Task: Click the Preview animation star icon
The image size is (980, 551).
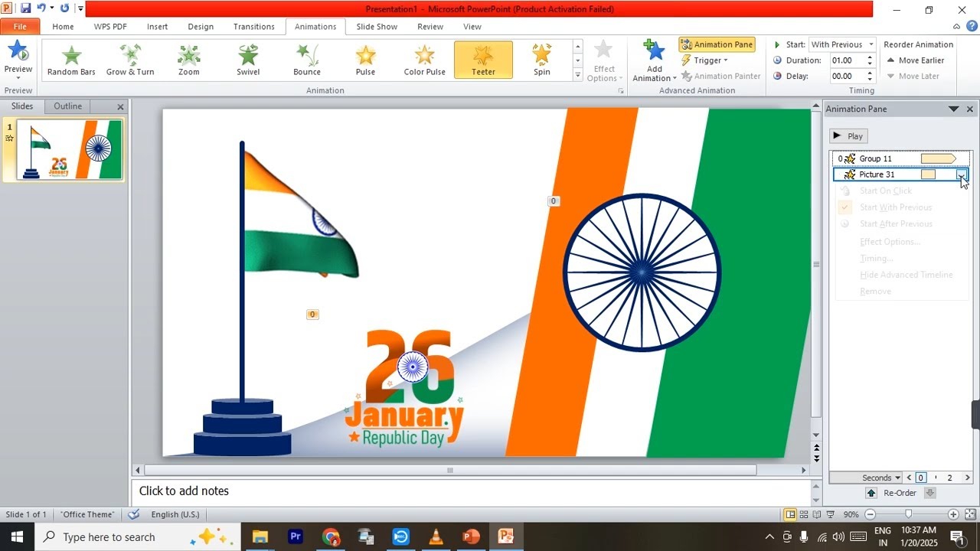Action: point(18,51)
